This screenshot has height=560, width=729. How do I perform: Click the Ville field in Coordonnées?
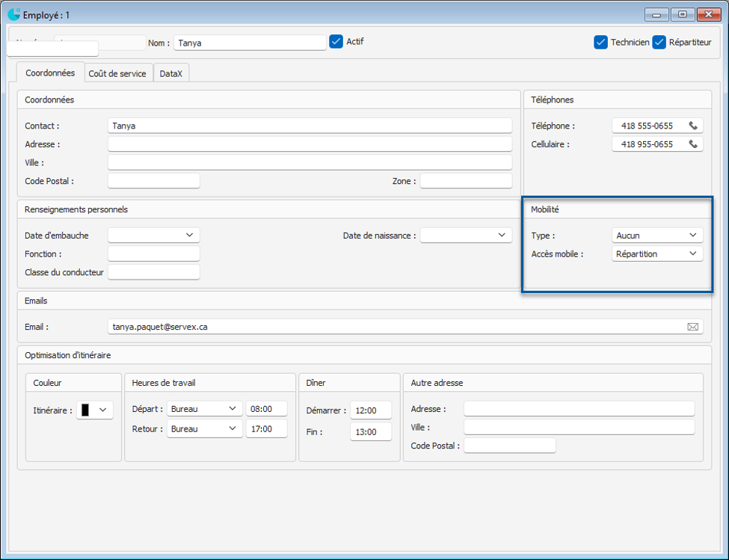click(310, 163)
